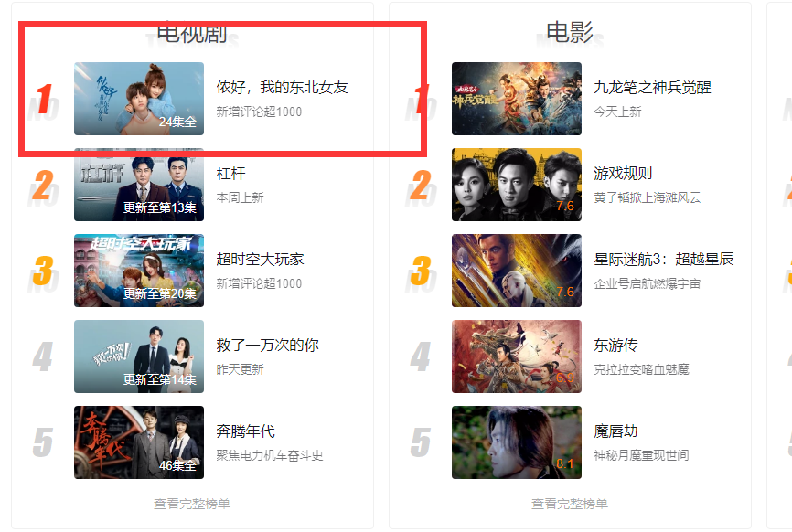The image size is (792, 532).
Task: Click the 救了一万次的你 title text
Action: tap(267, 346)
